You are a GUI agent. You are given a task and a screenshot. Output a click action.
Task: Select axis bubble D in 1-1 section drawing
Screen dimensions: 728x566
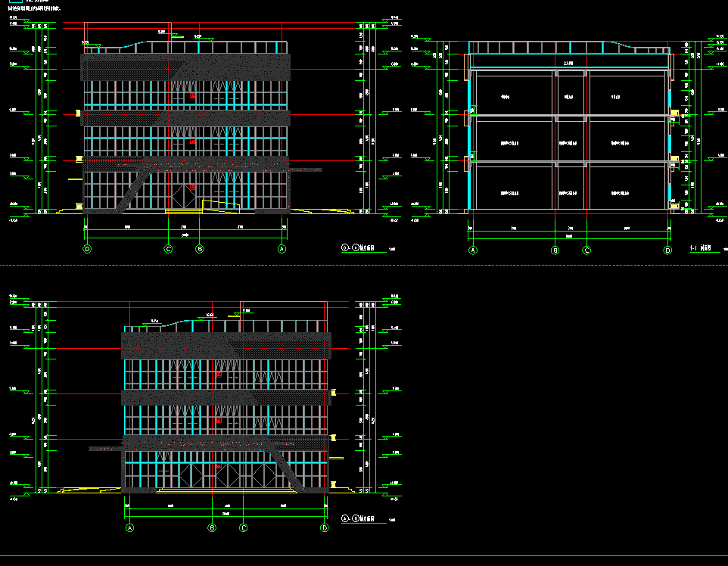(667, 250)
